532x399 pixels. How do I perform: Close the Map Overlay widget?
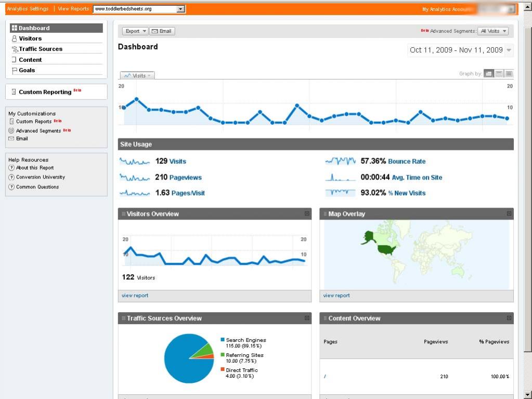pos(509,213)
